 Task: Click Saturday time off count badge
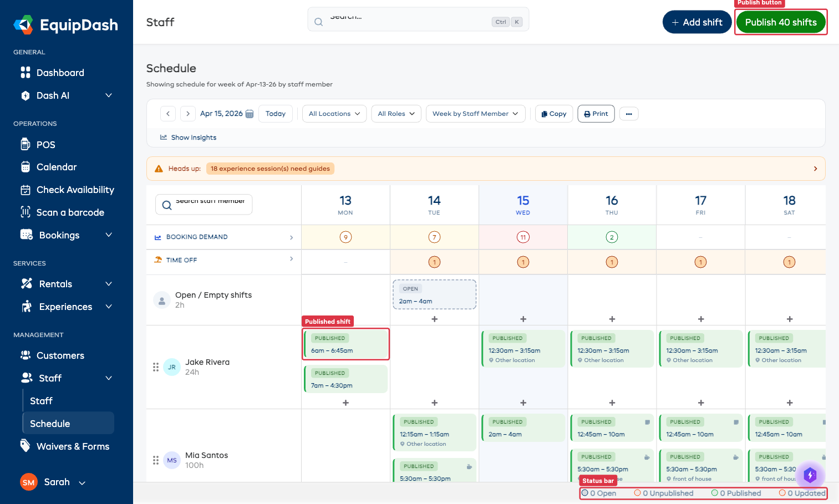click(789, 262)
